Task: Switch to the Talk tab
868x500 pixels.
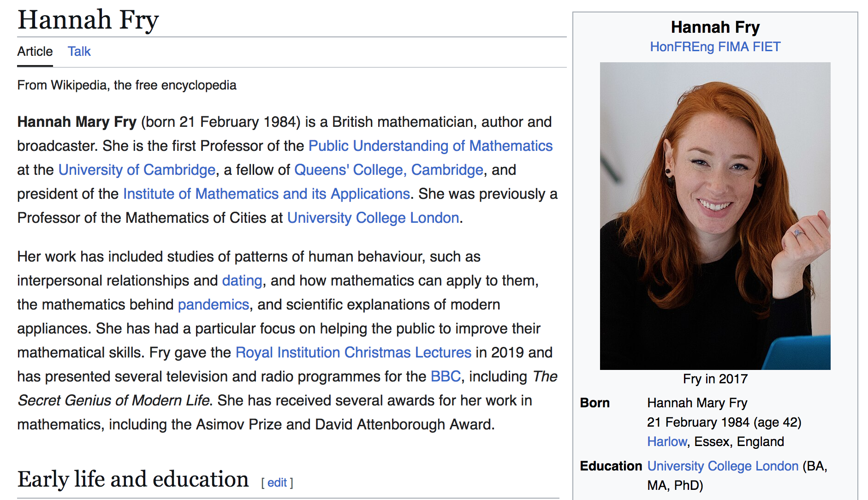Action: [x=79, y=52]
